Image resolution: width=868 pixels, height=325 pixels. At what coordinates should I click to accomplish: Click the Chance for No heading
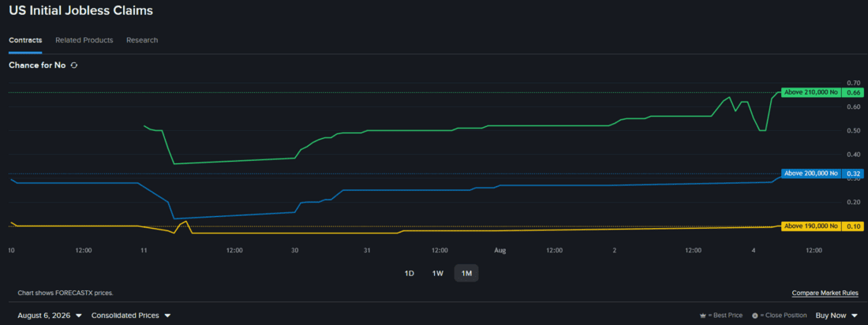37,65
